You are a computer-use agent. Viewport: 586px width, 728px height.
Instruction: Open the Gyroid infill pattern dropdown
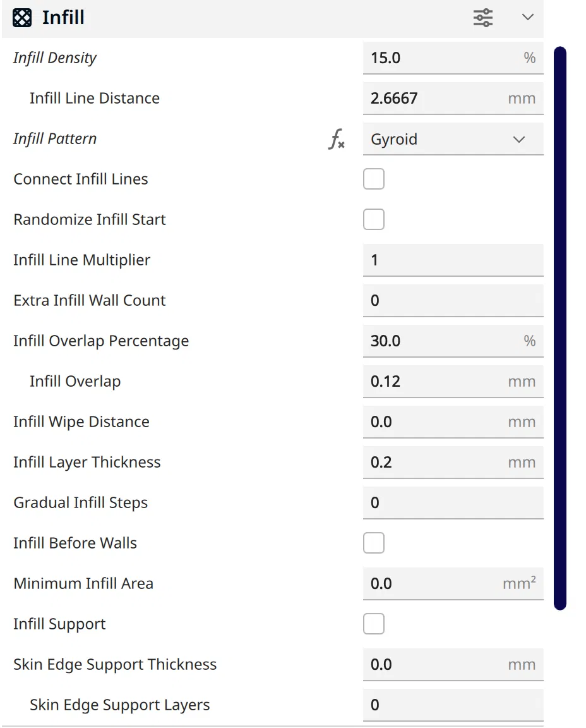(453, 139)
